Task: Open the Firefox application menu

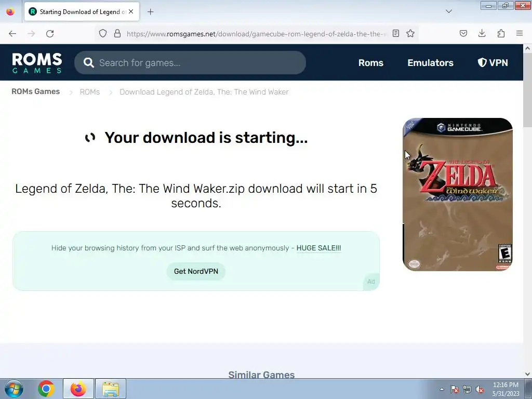Action: [x=520, y=34]
